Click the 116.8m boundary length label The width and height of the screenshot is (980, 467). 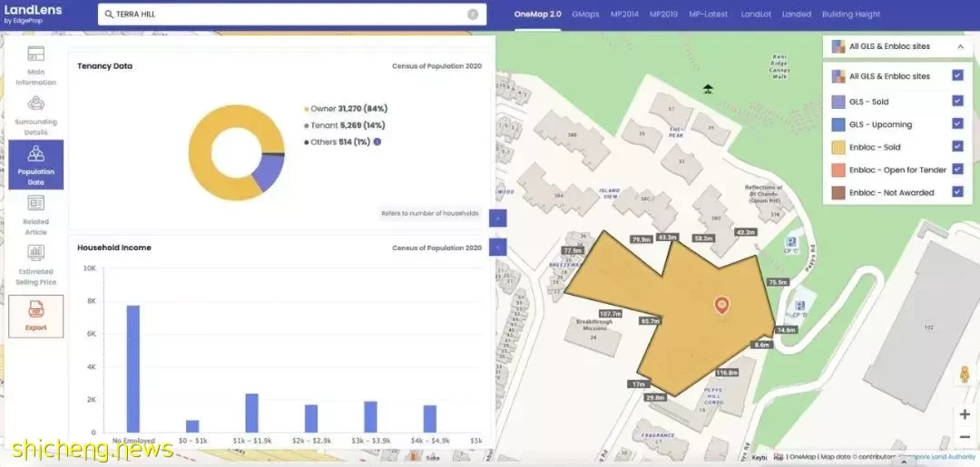727,373
